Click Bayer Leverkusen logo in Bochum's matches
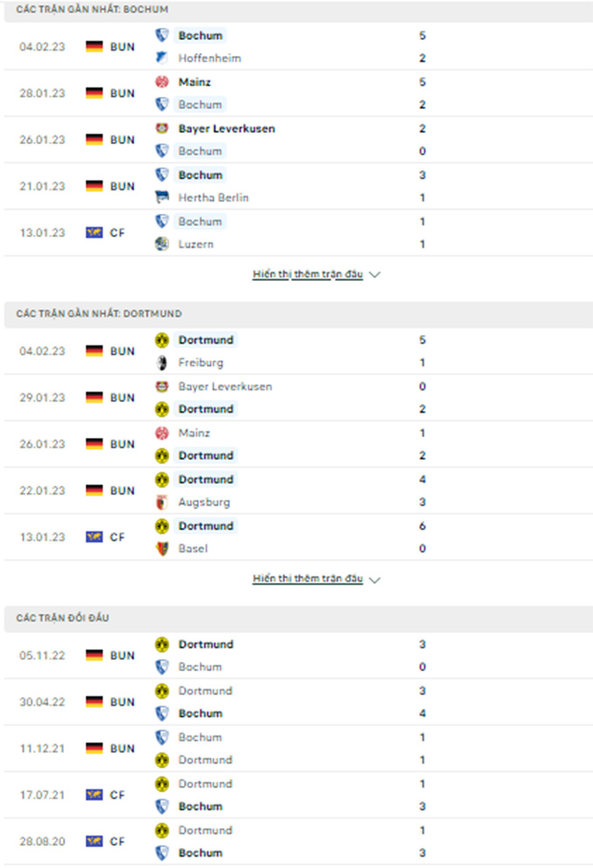Screen dimensions: 593x868 [x=161, y=128]
